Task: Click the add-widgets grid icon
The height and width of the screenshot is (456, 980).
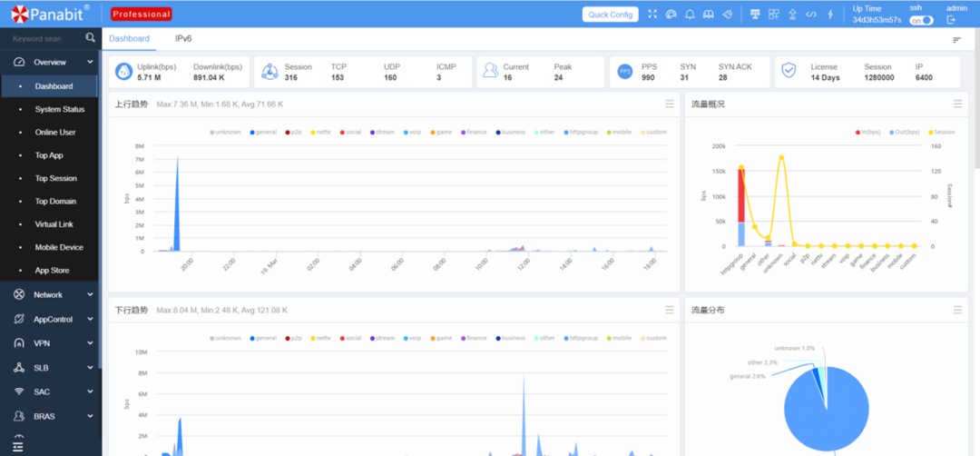Action: [x=774, y=14]
